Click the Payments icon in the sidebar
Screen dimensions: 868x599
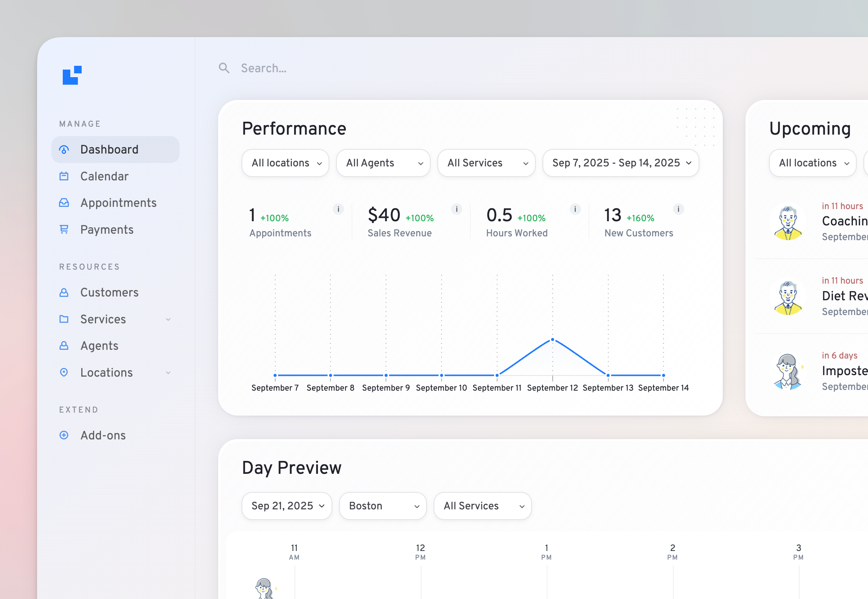64,230
